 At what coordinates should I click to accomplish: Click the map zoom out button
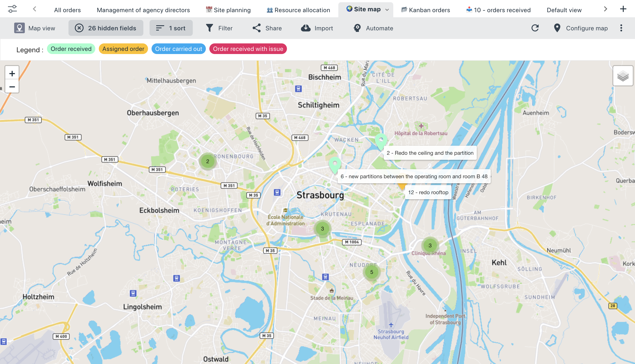pyautogui.click(x=12, y=87)
